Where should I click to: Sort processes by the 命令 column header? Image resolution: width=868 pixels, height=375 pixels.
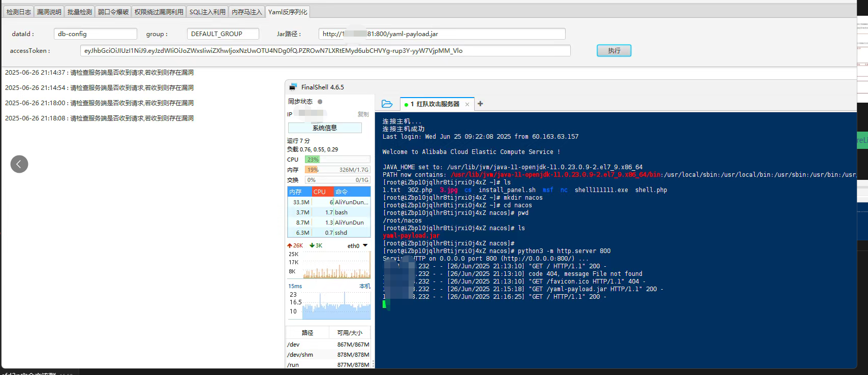click(352, 192)
